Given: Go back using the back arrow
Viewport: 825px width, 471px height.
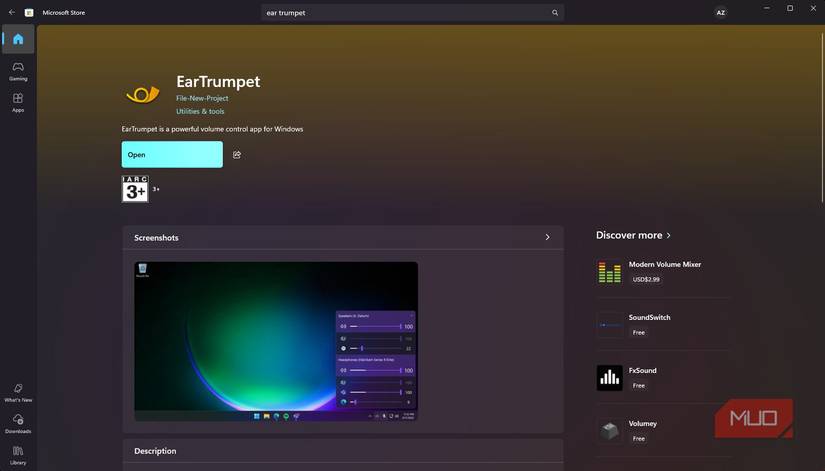Looking at the screenshot, I should [x=12, y=12].
